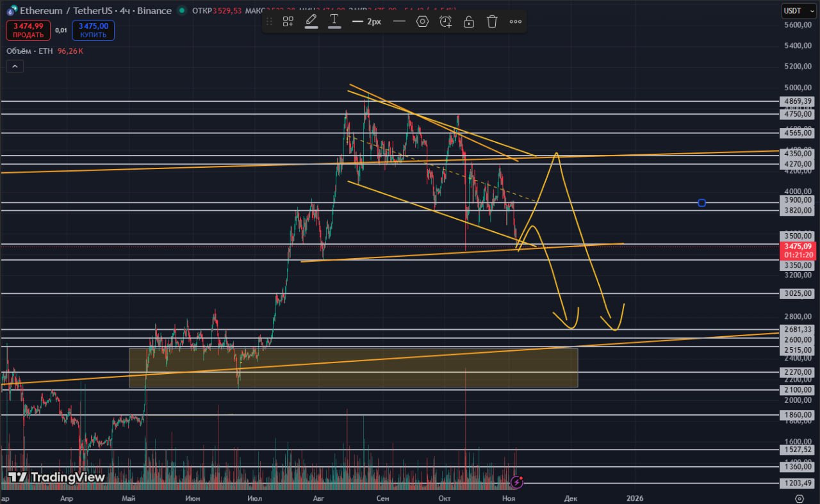
Task: Click the blue КУПИТЬ buy button
Action: click(94, 30)
